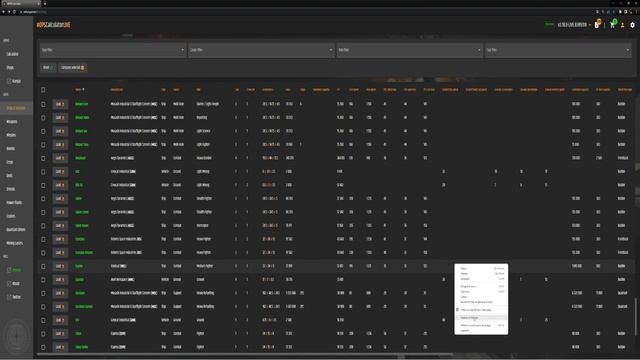
Task: Open the user account icon in header
Action: (x=622, y=25)
